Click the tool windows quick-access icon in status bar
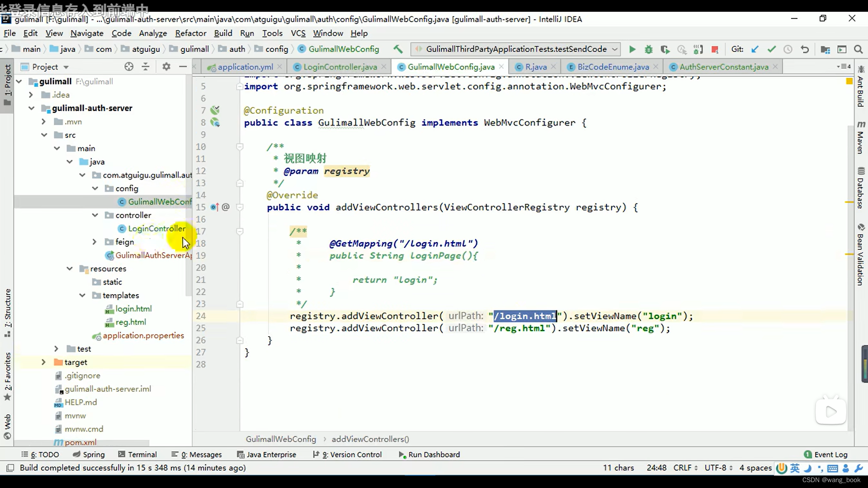The width and height of the screenshot is (868, 488). [x=10, y=468]
